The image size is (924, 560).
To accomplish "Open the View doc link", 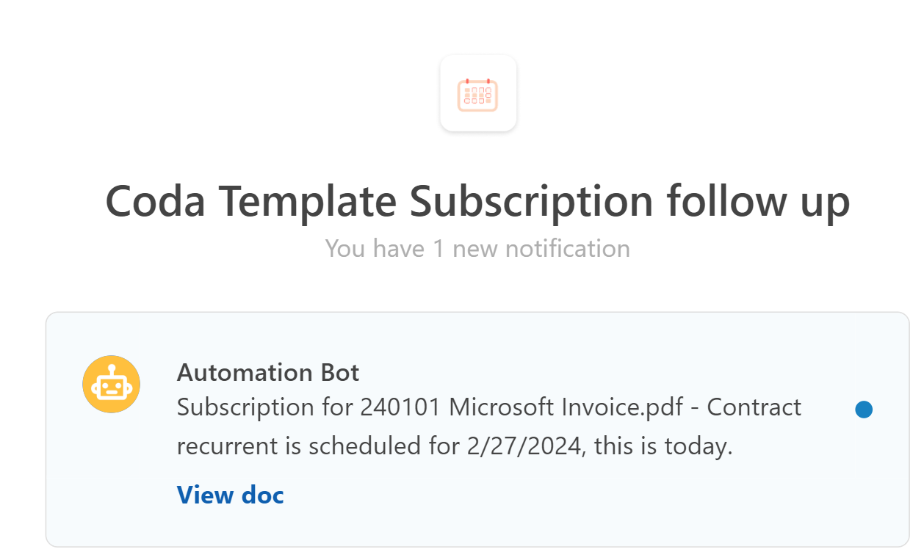I will (x=230, y=495).
